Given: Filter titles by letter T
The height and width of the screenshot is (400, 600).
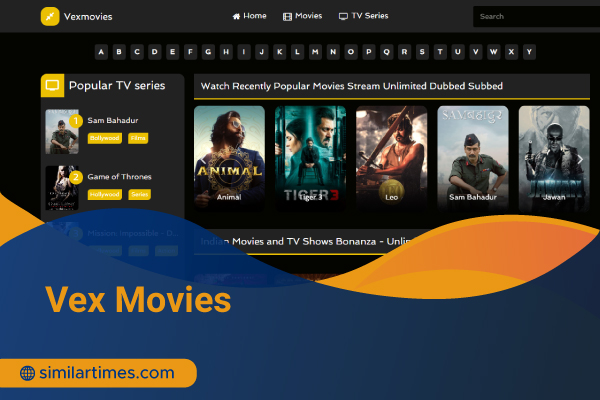Looking at the screenshot, I should click(440, 52).
